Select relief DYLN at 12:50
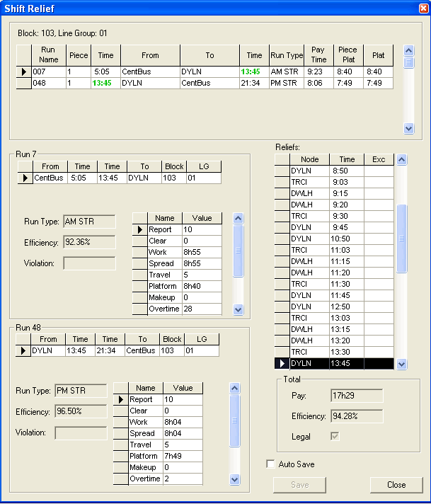The image size is (431, 504). coord(334,307)
